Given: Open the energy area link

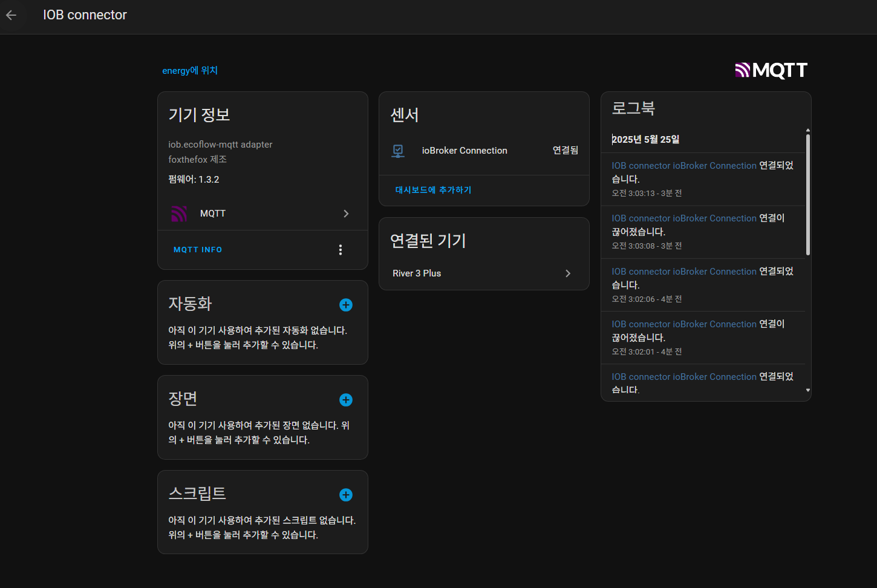Looking at the screenshot, I should click(190, 71).
